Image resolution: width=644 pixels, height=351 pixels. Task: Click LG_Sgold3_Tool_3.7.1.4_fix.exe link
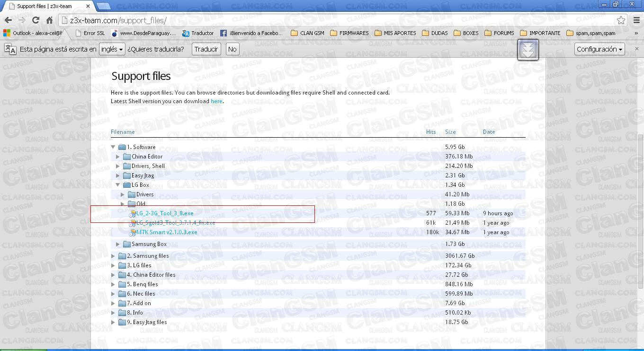176,223
